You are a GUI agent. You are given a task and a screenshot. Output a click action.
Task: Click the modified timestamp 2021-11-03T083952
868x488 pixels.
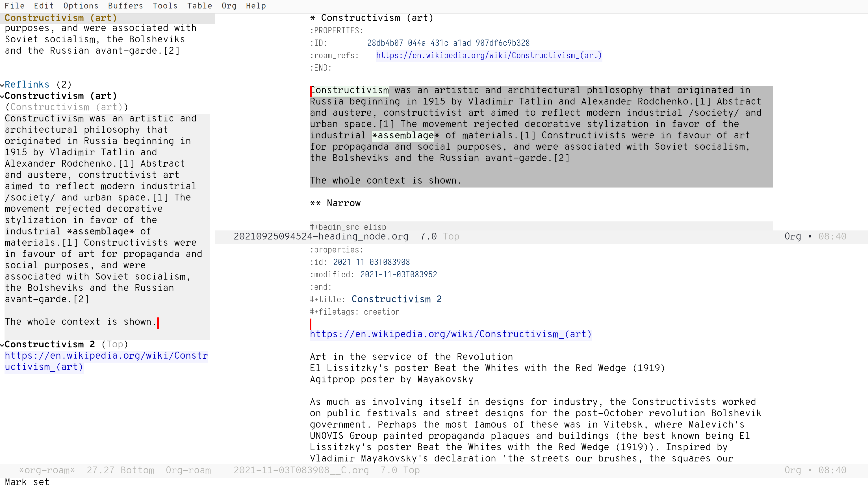click(x=398, y=274)
